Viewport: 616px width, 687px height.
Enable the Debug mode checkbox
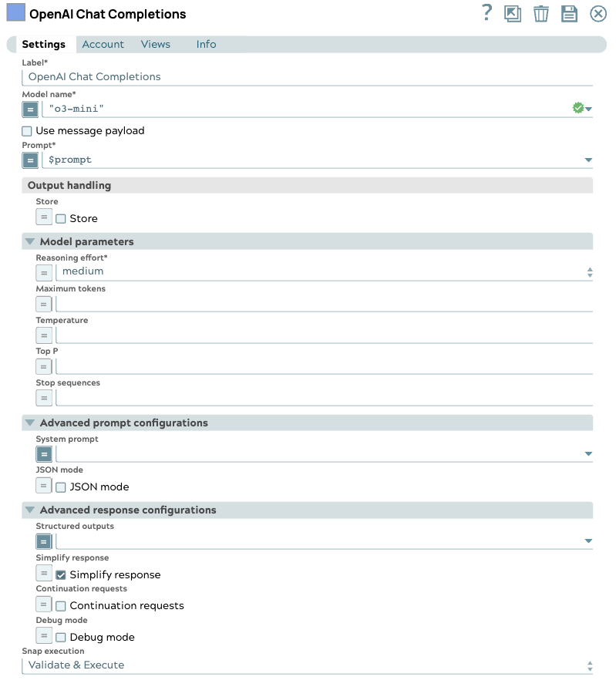[61, 638]
